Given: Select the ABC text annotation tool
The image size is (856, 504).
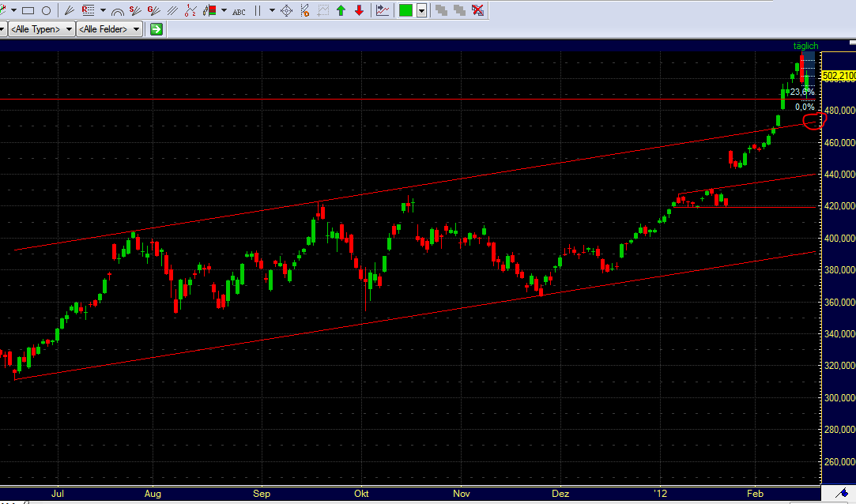Looking at the screenshot, I should [237, 10].
